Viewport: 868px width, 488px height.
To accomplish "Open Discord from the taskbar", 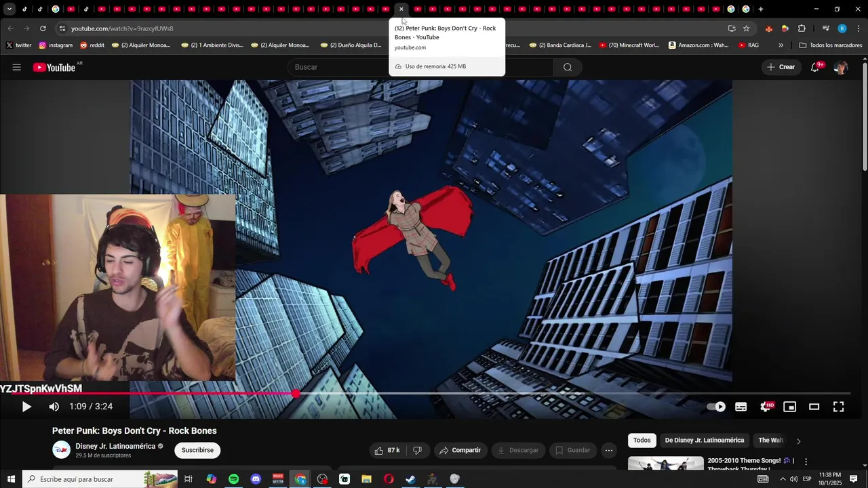I will tap(256, 479).
